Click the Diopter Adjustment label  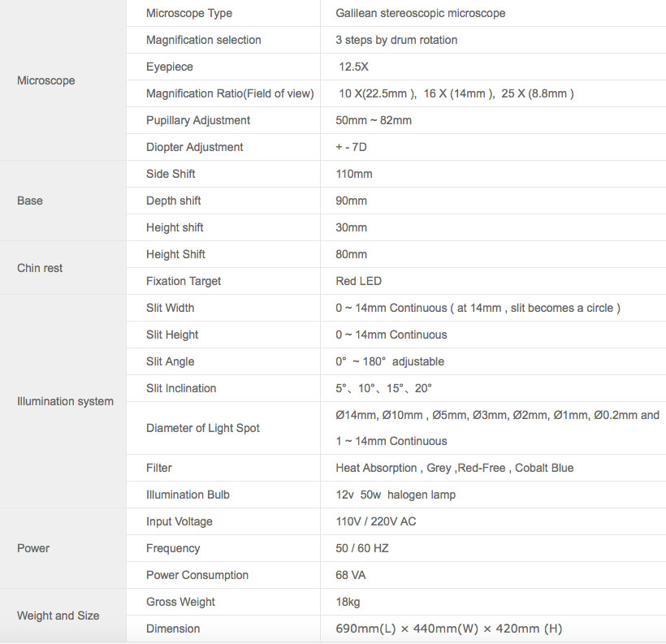coord(195,147)
